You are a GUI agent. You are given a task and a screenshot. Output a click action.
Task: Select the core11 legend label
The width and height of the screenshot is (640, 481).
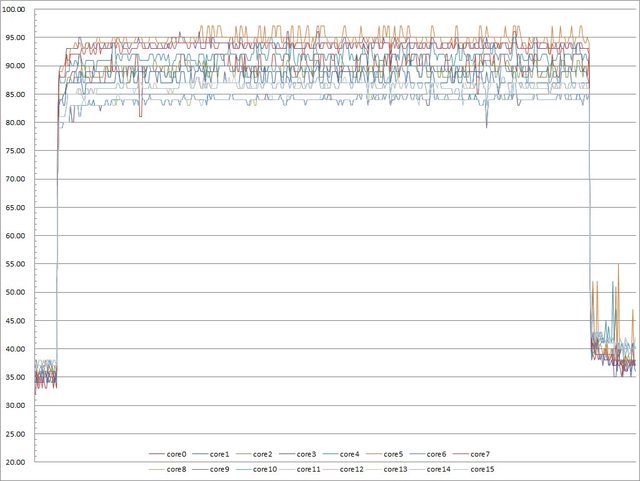(309, 468)
